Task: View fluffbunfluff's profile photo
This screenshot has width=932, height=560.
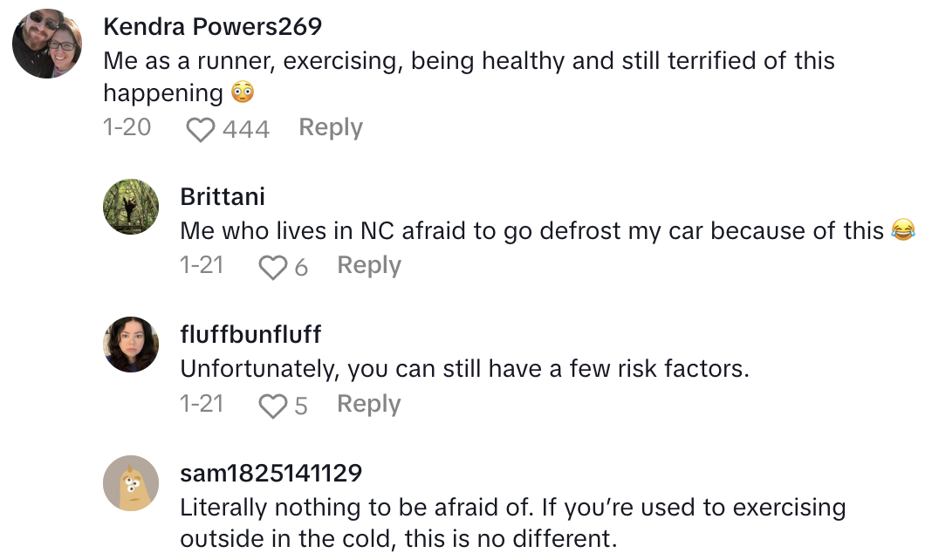Action: tap(131, 345)
